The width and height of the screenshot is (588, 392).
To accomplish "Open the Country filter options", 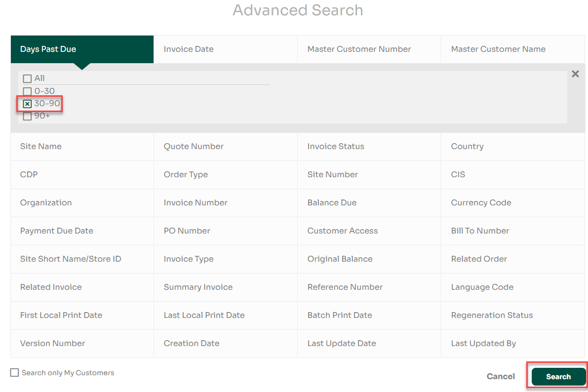I will pos(467,146).
